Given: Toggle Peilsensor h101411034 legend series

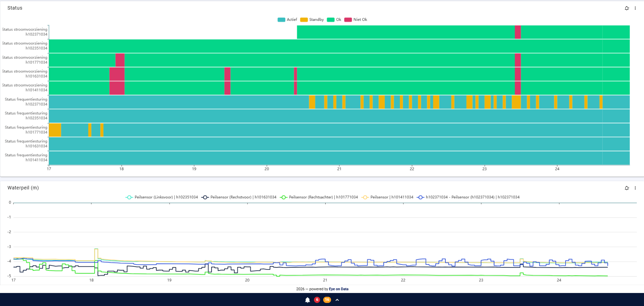Looking at the screenshot, I should 387,197.
